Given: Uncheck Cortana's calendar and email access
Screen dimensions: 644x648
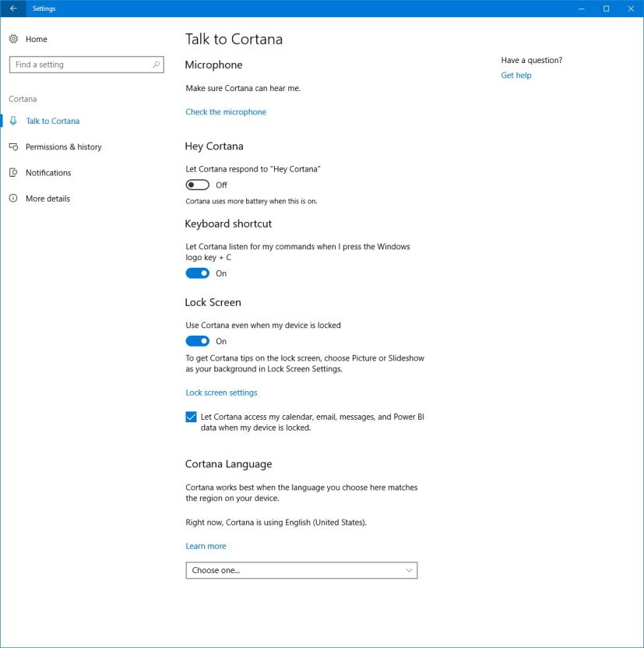Looking at the screenshot, I should (x=190, y=417).
